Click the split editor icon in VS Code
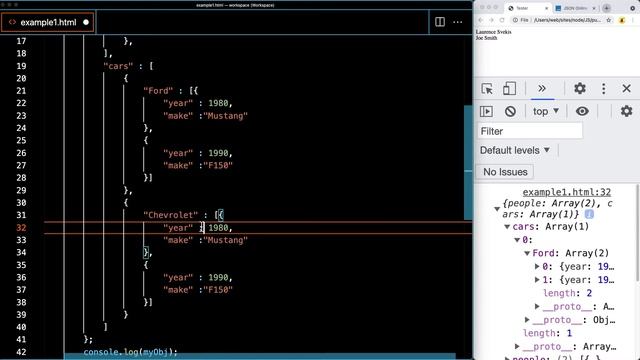640x360 pixels. pyautogui.click(x=440, y=22)
